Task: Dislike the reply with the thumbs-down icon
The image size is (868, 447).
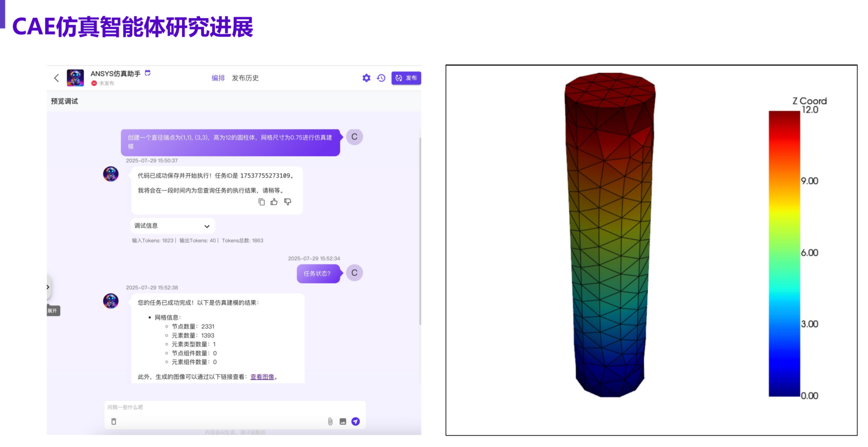Action: [x=288, y=202]
